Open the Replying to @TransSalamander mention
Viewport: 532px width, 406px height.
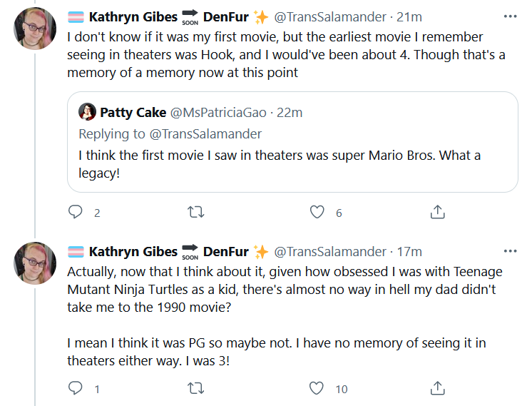click(205, 133)
